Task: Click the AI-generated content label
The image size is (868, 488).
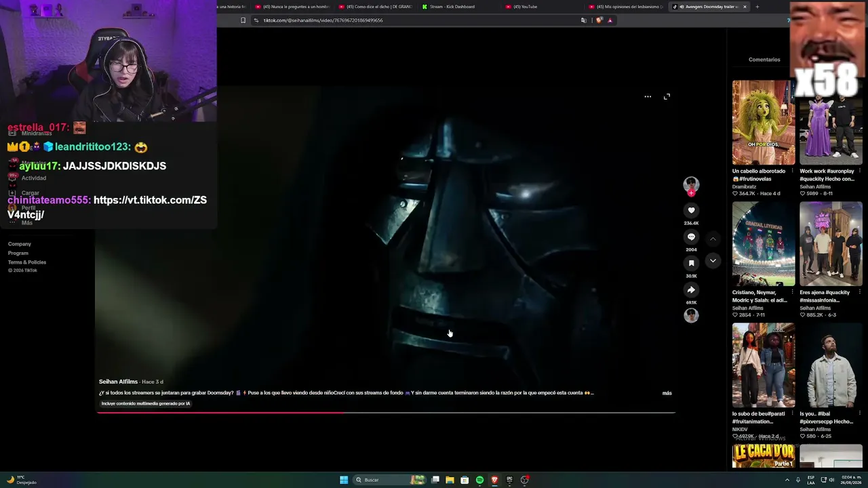Action: pos(146,403)
